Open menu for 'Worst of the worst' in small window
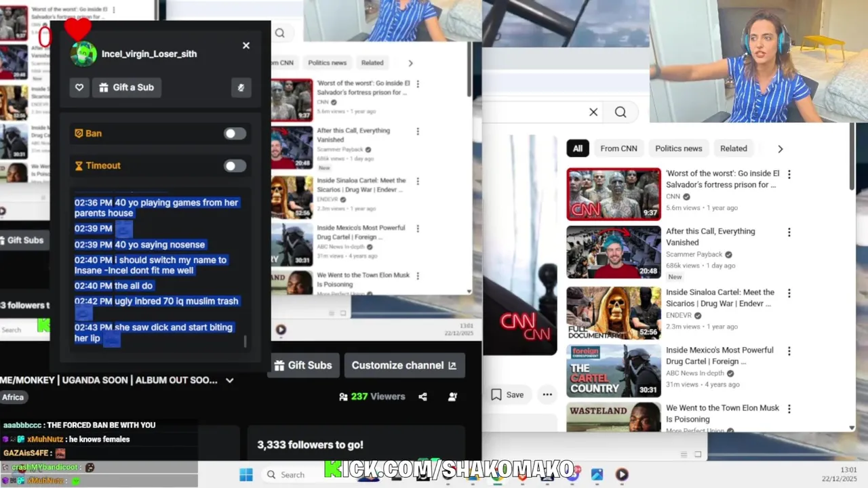868x488 pixels. click(x=418, y=84)
